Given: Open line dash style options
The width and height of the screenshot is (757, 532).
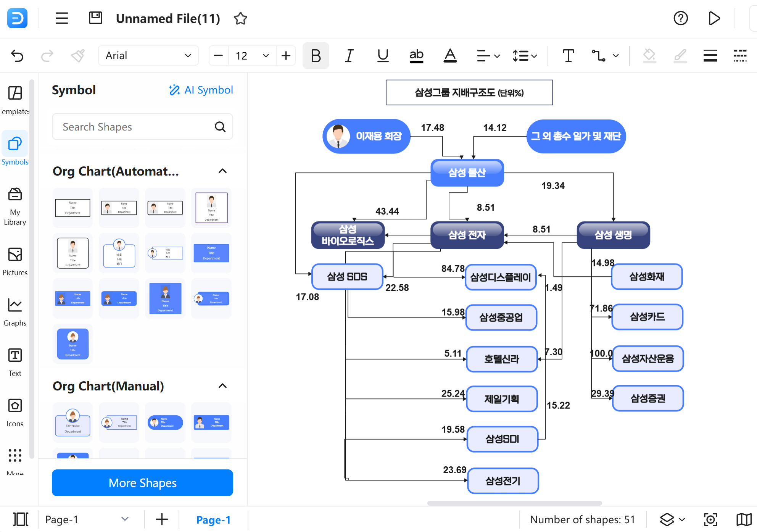Looking at the screenshot, I should coord(740,56).
